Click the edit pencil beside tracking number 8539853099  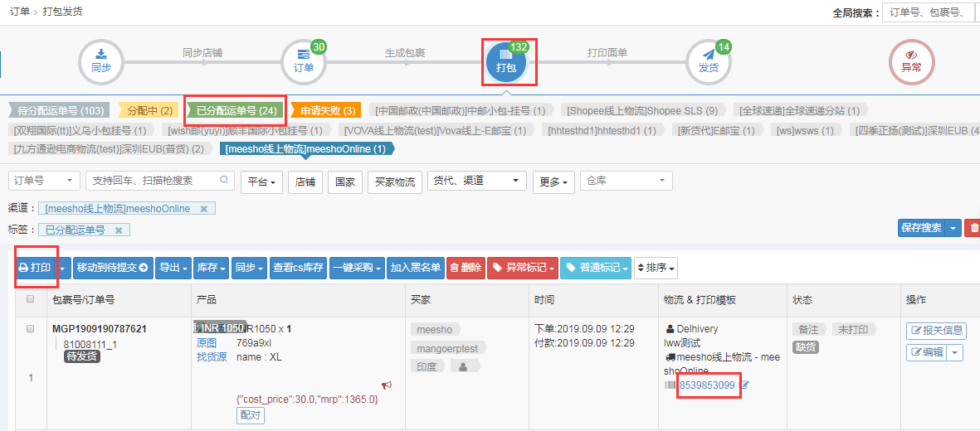[x=744, y=385]
